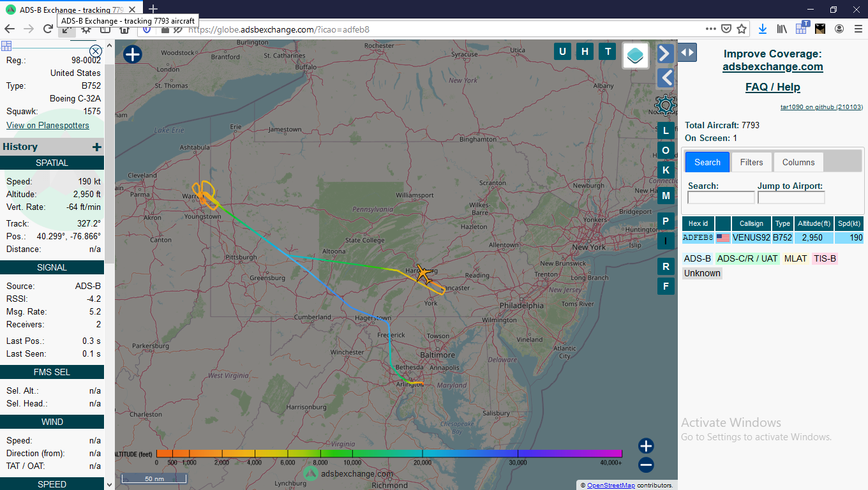Click the TIS-B legend label

(x=825, y=258)
